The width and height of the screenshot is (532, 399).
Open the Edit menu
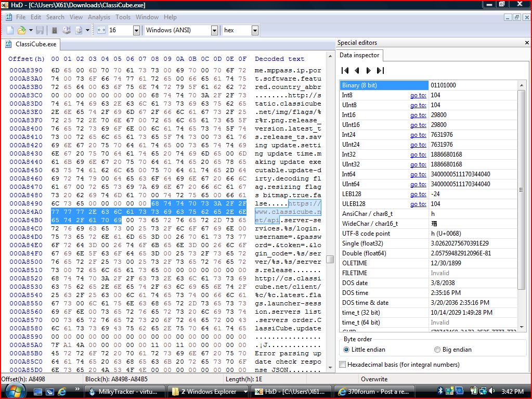coord(36,17)
